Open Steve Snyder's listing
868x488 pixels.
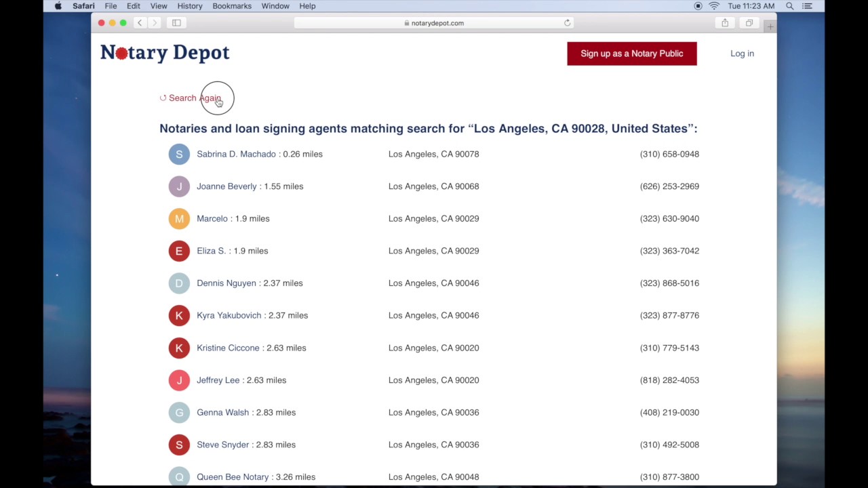[x=222, y=445]
